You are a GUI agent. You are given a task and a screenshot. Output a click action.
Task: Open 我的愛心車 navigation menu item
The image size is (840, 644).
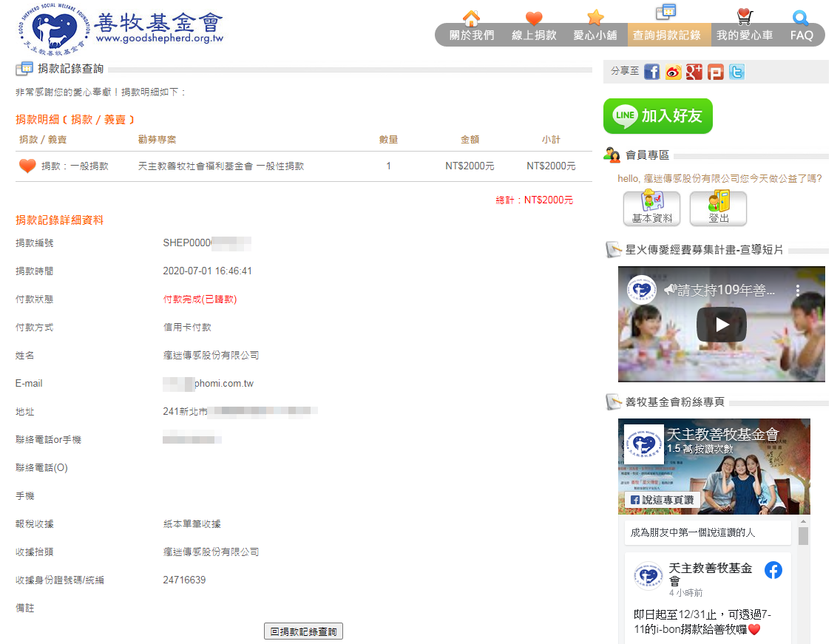point(745,35)
